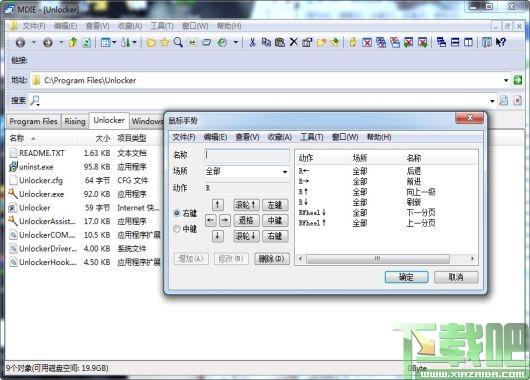The image size is (530, 380).
Task: Go forward using the Forward arrow icon
Action: click(48, 43)
